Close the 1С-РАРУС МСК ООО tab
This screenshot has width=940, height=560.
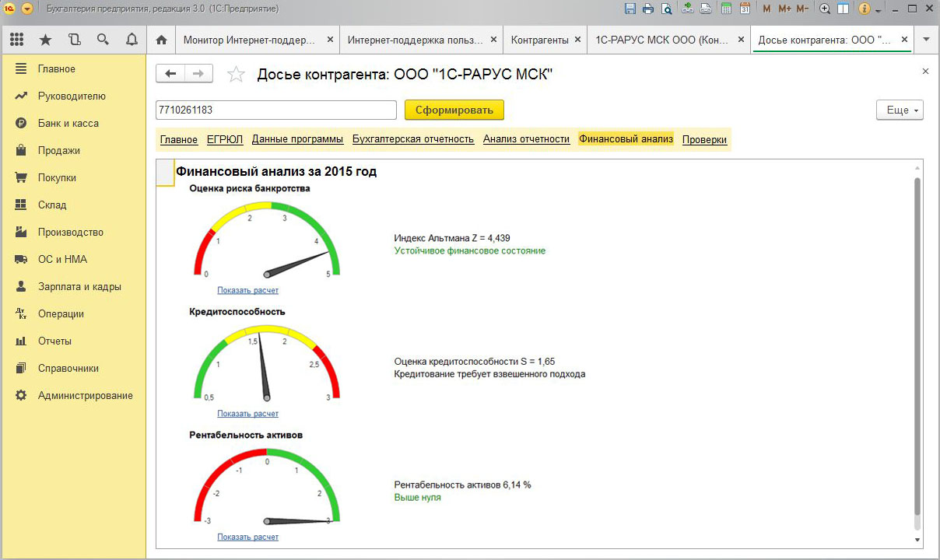pos(741,40)
